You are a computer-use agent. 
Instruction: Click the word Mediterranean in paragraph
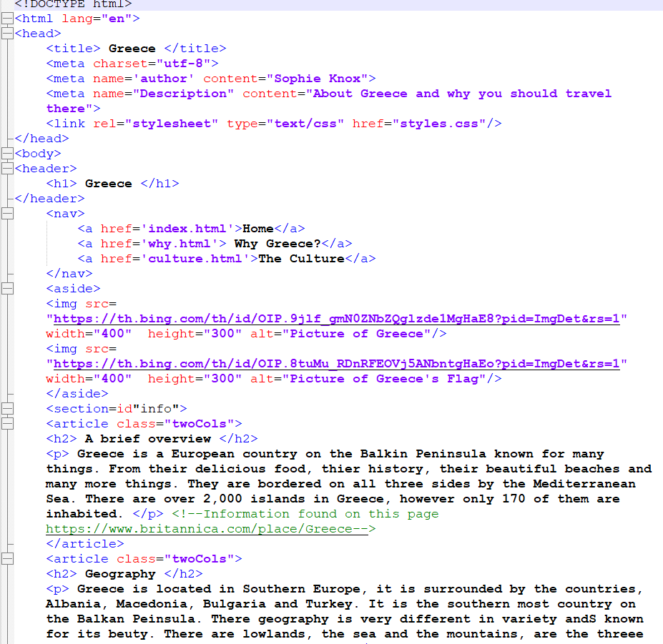coord(584,484)
